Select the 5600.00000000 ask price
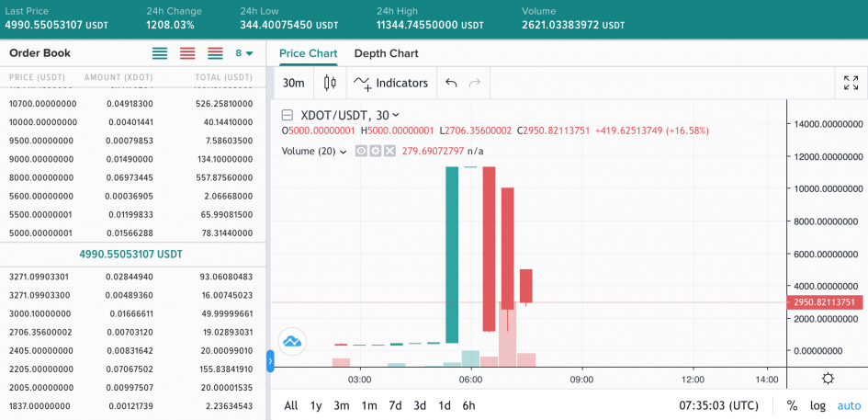The image size is (868, 420). (x=41, y=196)
